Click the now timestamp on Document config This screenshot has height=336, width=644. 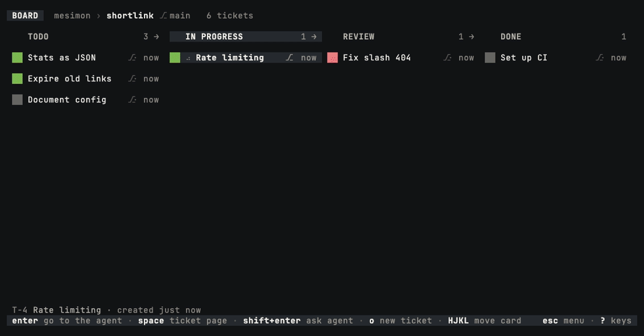151,100
